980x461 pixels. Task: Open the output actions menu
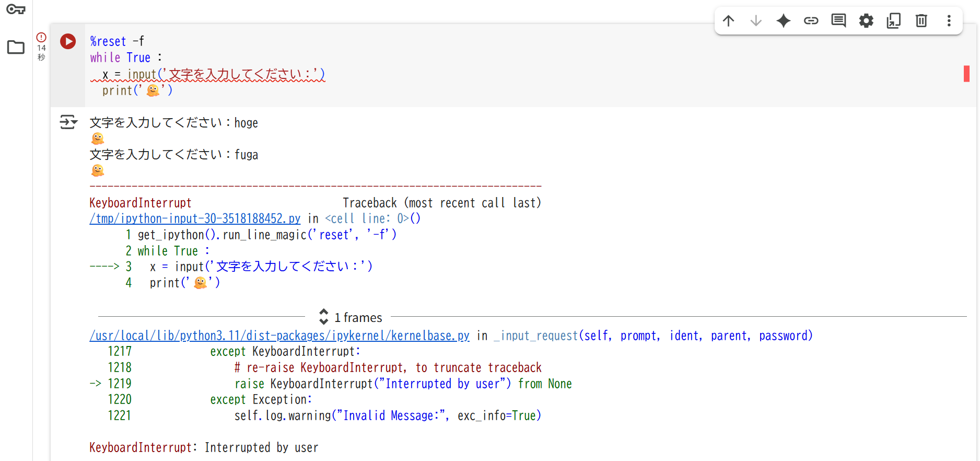pyautogui.click(x=68, y=122)
